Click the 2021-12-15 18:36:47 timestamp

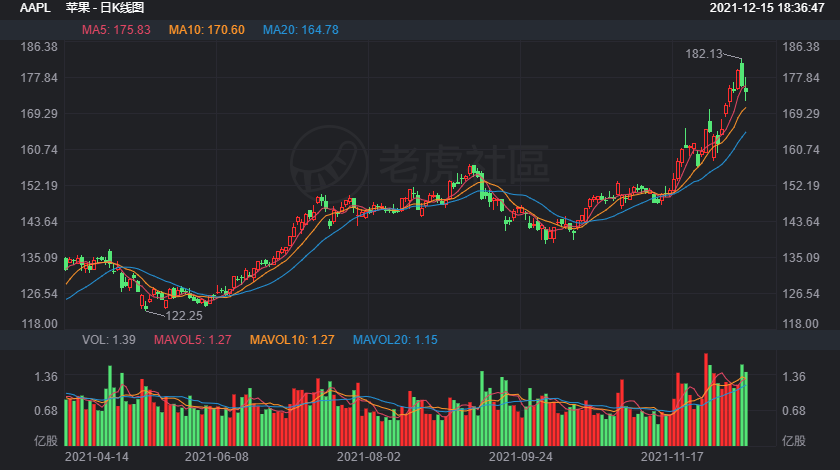pos(767,8)
